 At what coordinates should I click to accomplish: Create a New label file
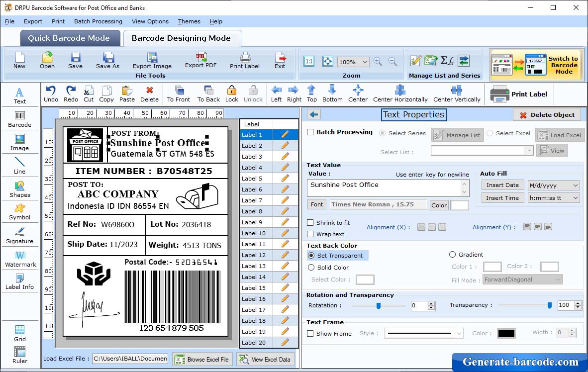pos(19,61)
